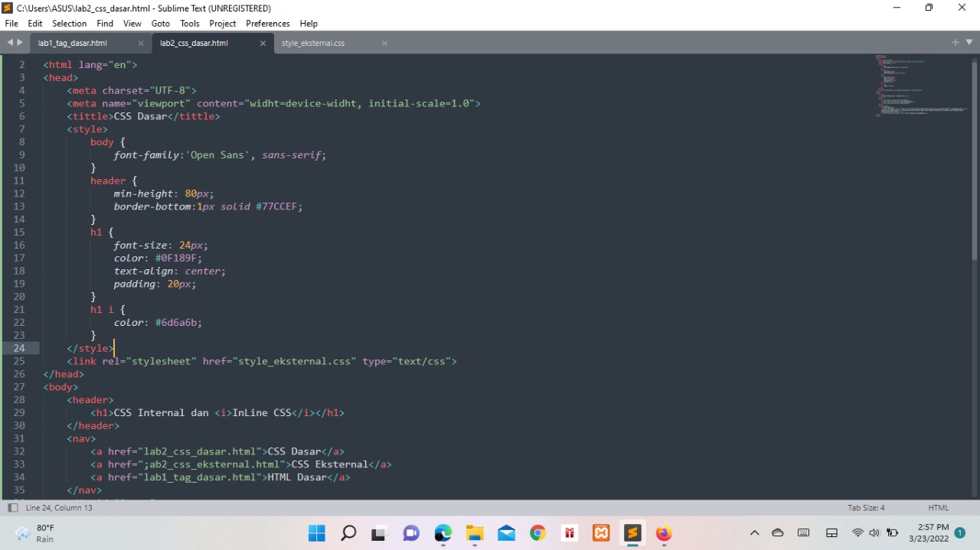Open the Edit menu

(35, 24)
